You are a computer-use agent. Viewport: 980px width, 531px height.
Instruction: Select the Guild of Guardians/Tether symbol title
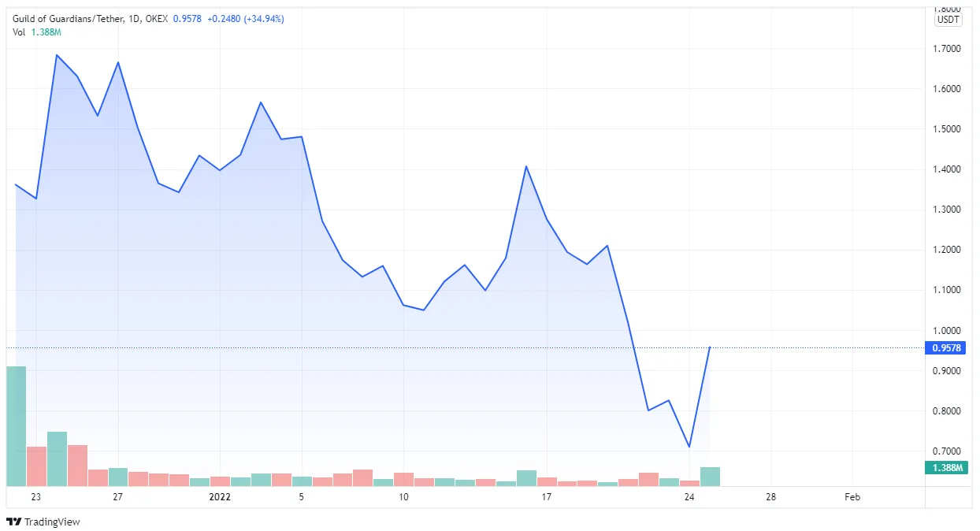pyautogui.click(x=67, y=18)
